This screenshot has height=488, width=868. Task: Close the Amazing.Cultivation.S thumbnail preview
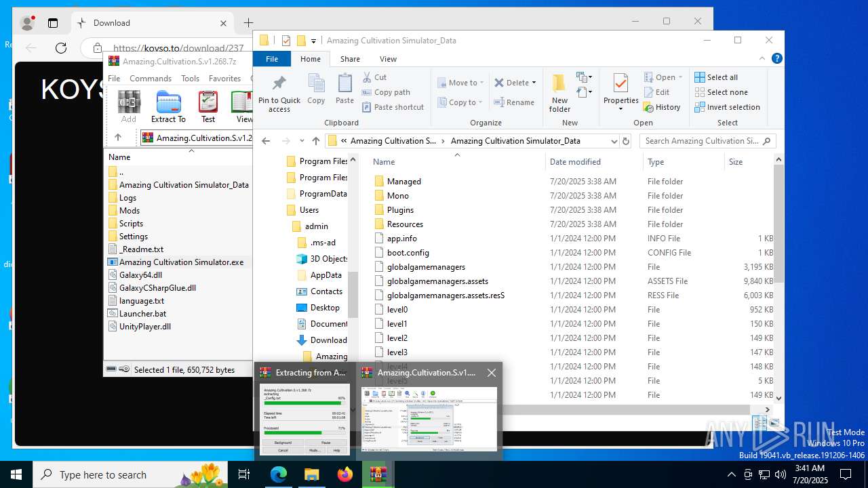coord(492,373)
